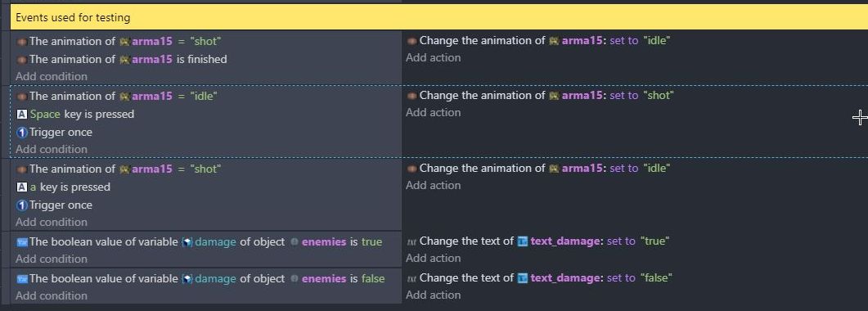The width and height of the screenshot is (868, 311).
Task: Click variable icon of 'enemies is true' condition
Action: [x=21, y=241]
